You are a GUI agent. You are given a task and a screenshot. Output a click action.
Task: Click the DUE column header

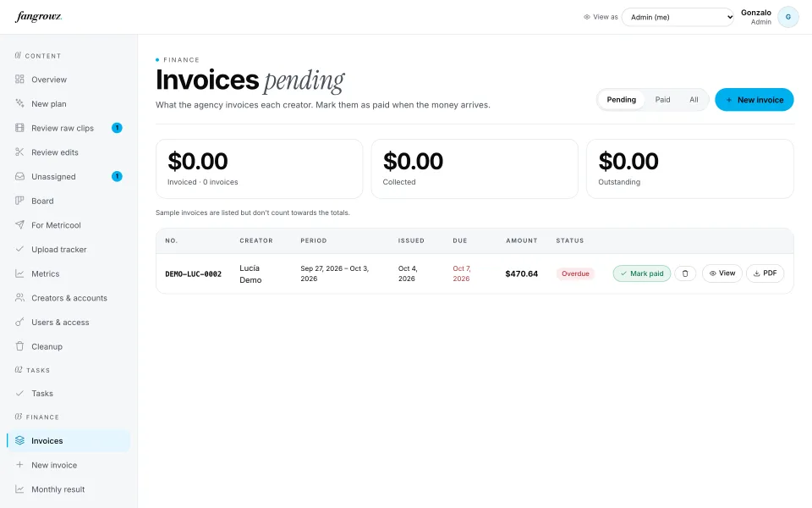(x=460, y=240)
